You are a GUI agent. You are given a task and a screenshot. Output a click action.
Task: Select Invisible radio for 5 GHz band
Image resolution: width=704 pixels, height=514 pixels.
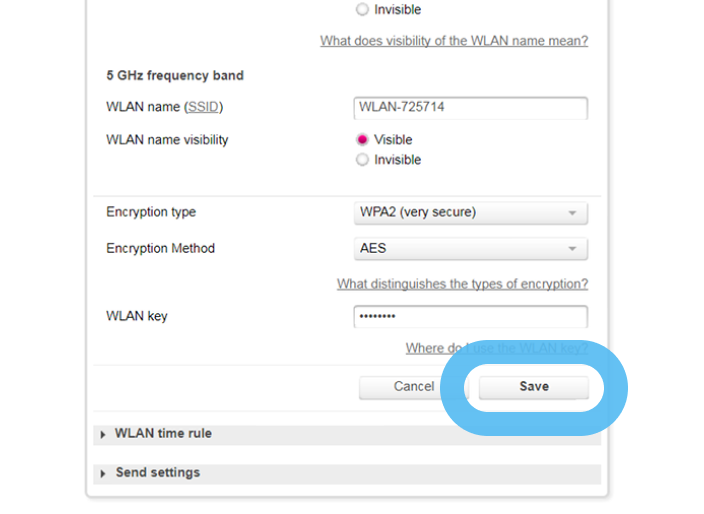[362, 160]
